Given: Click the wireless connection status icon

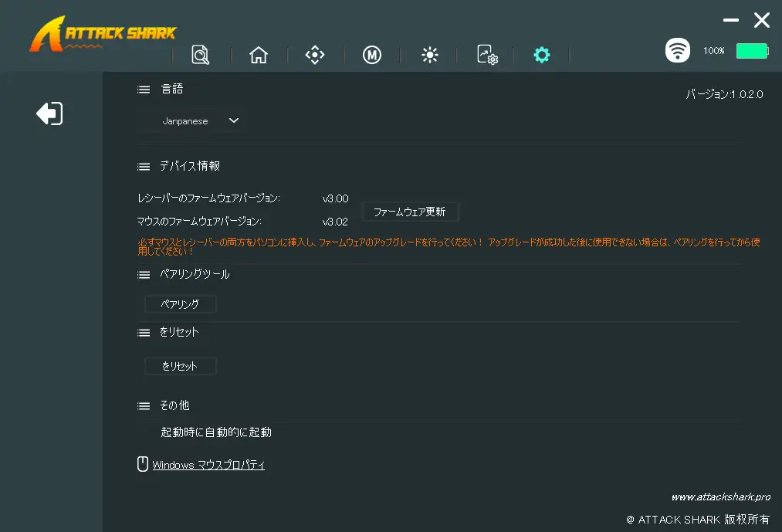Looking at the screenshot, I should tap(678, 51).
